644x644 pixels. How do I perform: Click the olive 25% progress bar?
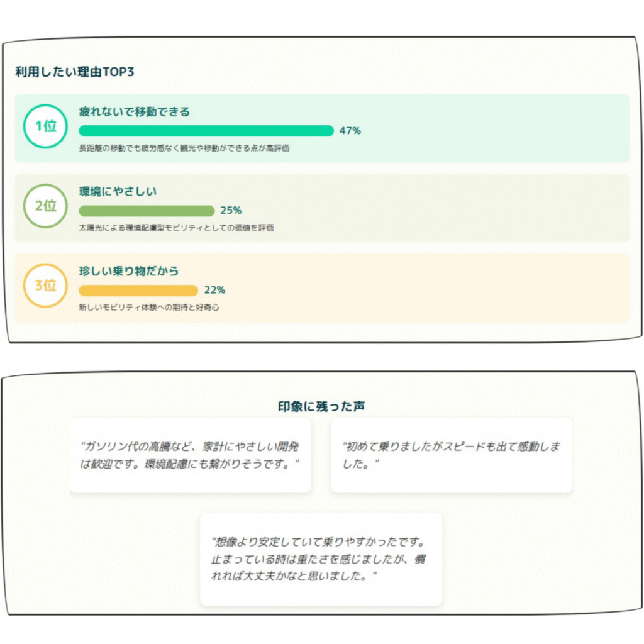pos(147,211)
